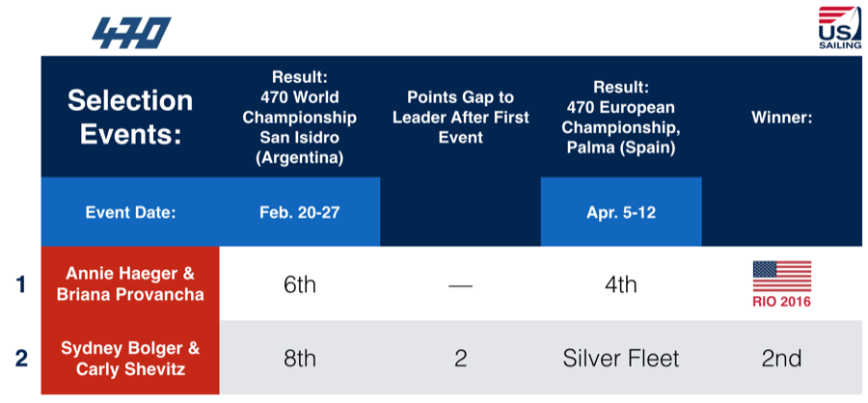
Task: Select the 6th place result cell
Action: [300, 283]
